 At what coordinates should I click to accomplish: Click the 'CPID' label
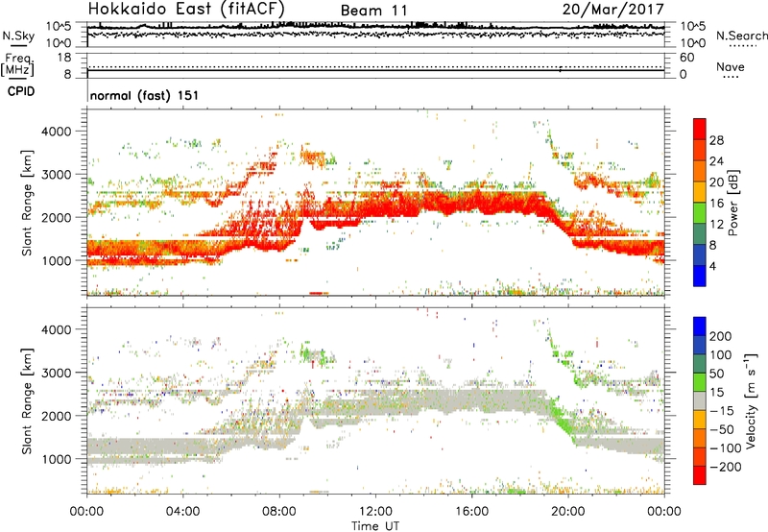(x=21, y=91)
